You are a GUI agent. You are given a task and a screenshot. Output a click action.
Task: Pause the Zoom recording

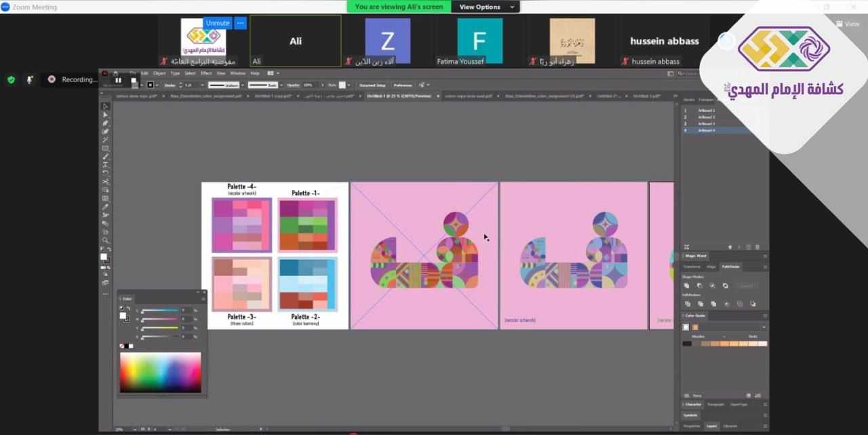pos(119,80)
